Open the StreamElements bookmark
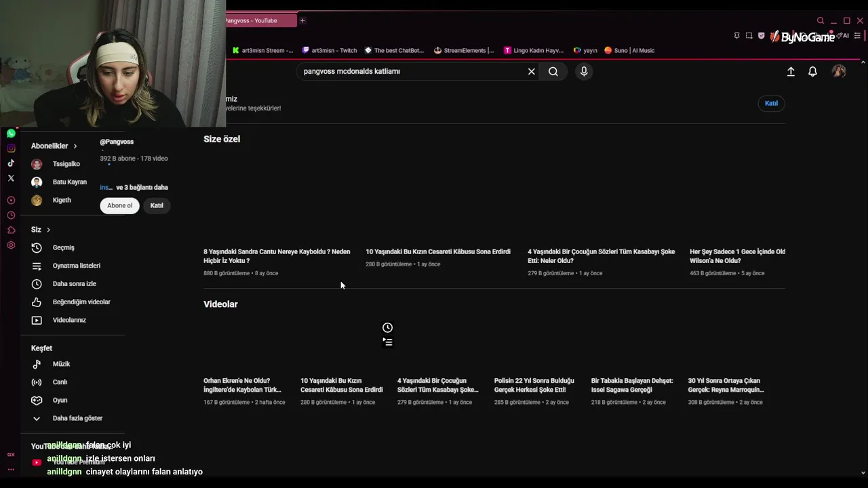 (464, 50)
